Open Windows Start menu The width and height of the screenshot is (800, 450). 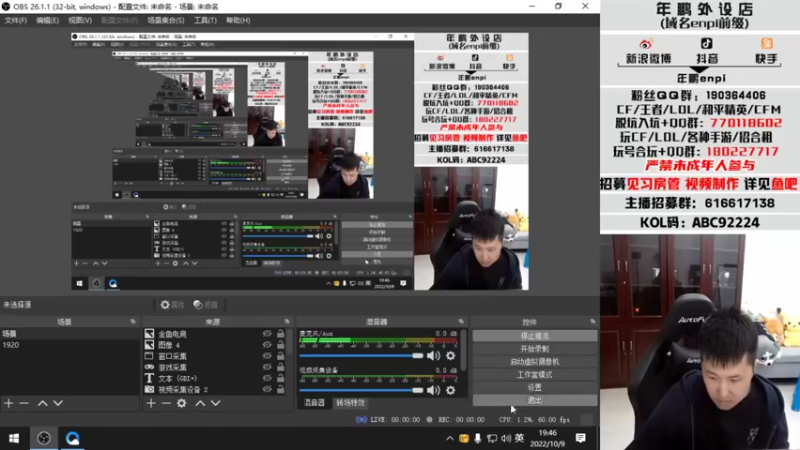pyautogui.click(x=14, y=438)
